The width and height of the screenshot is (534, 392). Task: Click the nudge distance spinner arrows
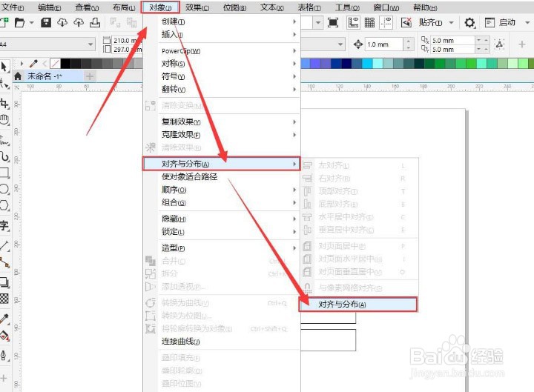pos(409,44)
